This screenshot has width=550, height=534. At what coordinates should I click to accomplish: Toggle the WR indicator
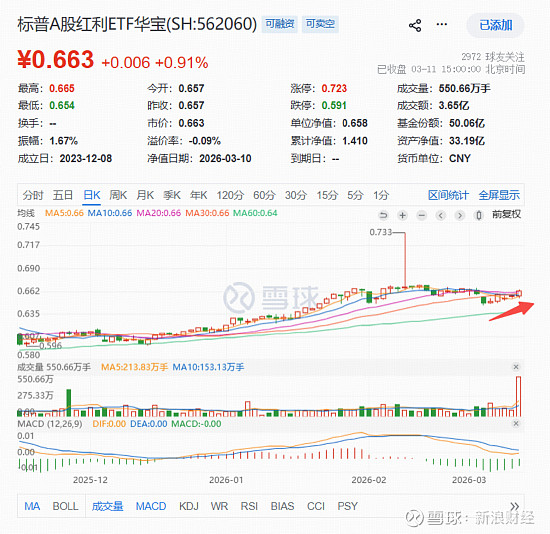pos(219,506)
